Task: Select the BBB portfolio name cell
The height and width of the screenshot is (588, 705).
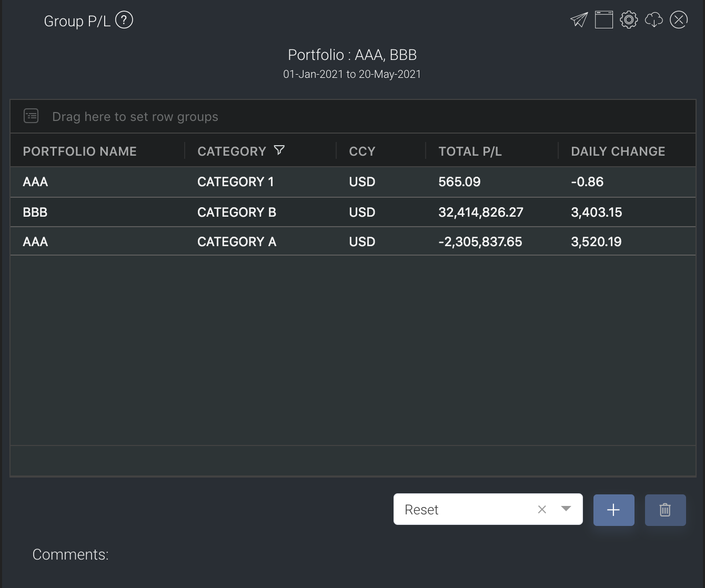Action: click(35, 212)
